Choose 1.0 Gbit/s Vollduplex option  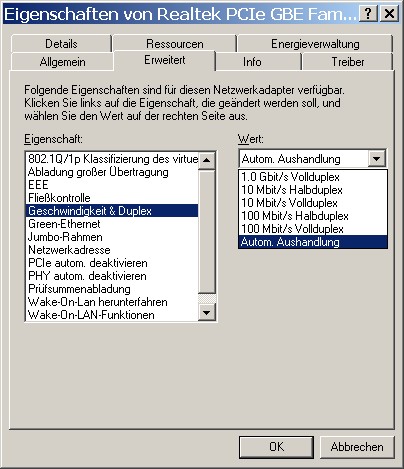(x=313, y=177)
